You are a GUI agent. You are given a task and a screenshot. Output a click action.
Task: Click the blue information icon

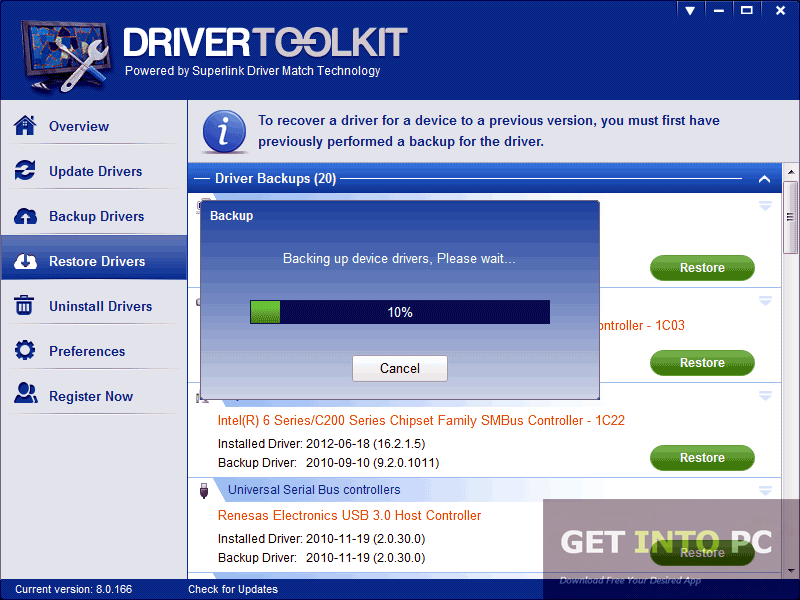click(224, 131)
